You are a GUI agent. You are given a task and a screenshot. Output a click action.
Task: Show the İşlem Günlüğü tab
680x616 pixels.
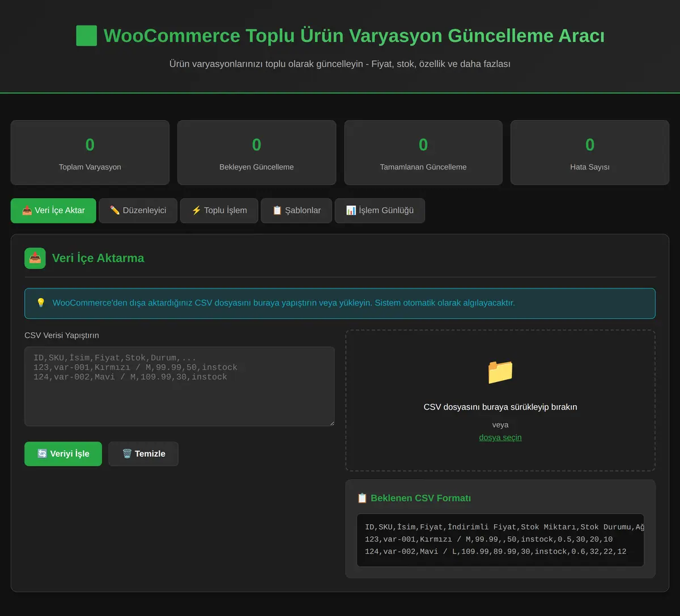[x=380, y=210]
